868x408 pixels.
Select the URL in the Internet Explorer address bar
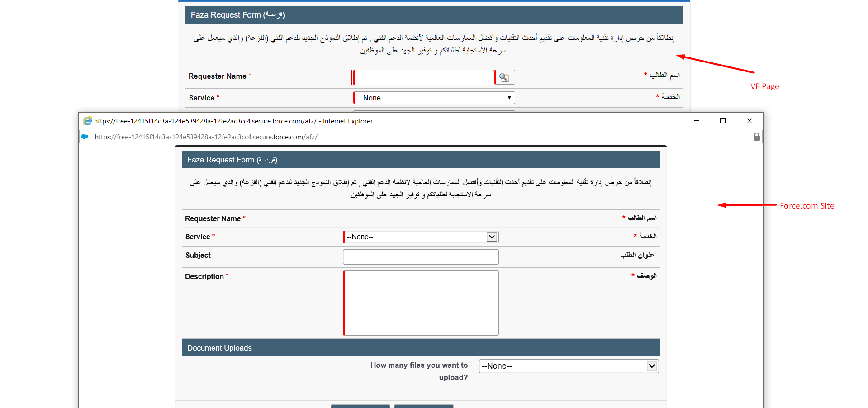click(206, 137)
